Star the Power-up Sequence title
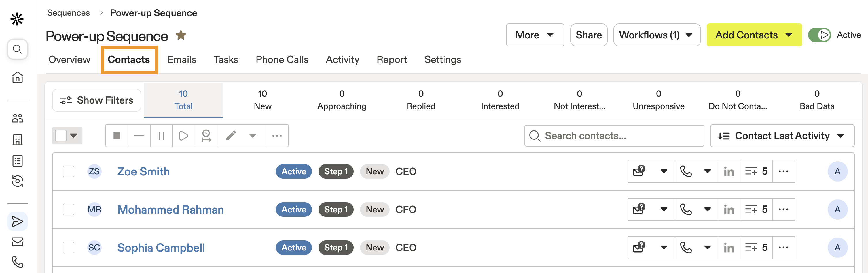This screenshot has height=273, width=868. coord(181,35)
